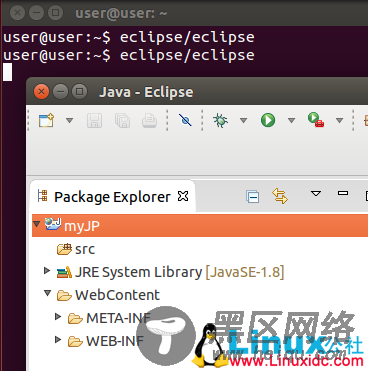Close the user@user terminal window
Image resolution: width=368 pixels, height=371 pixels.
17,13
